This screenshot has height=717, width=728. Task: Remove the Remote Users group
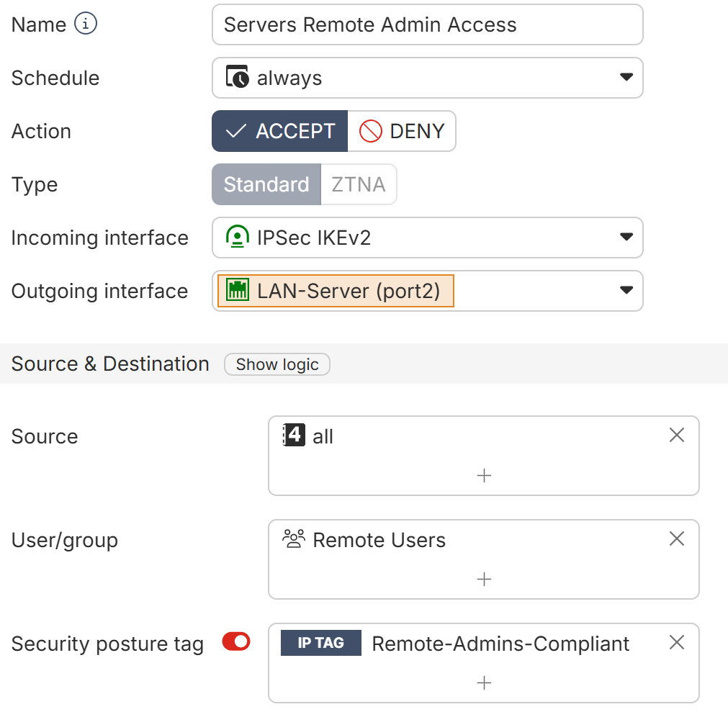tap(676, 539)
